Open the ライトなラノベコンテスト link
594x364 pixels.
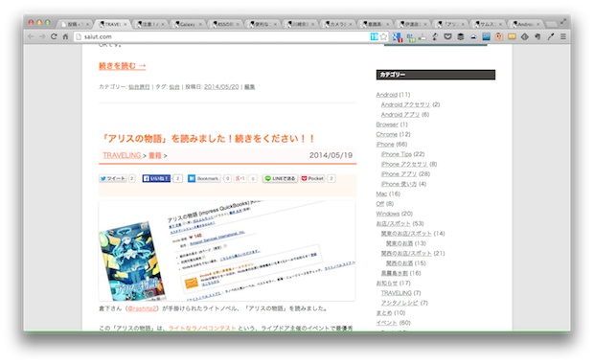202,328
